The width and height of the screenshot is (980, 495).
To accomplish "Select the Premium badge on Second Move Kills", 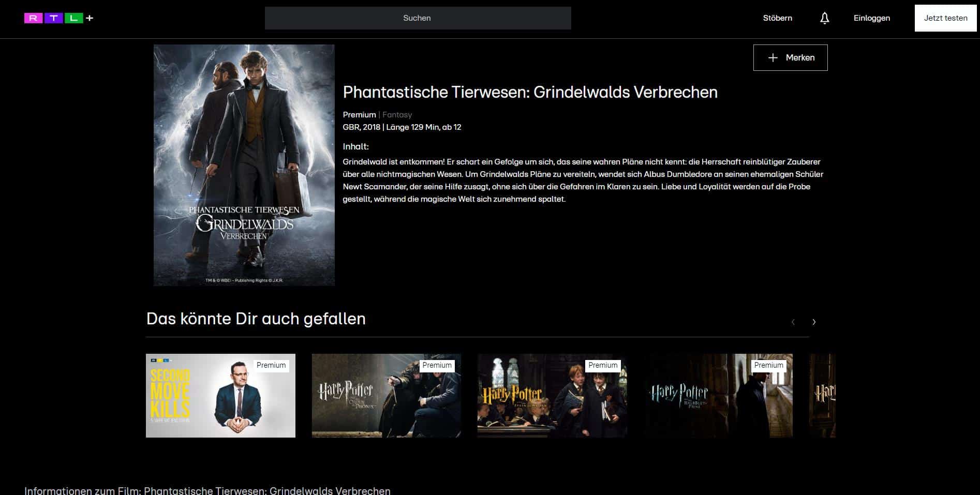I will point(271,365).
